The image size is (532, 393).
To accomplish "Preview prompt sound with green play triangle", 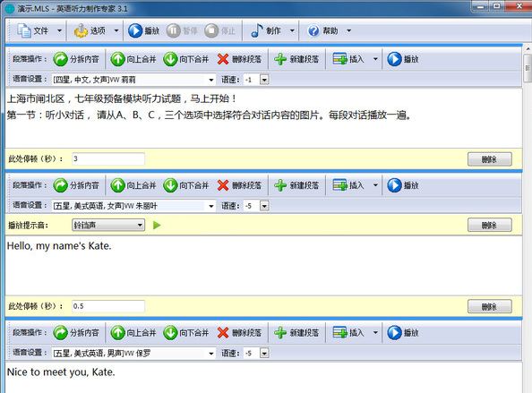I will [157, 225].
